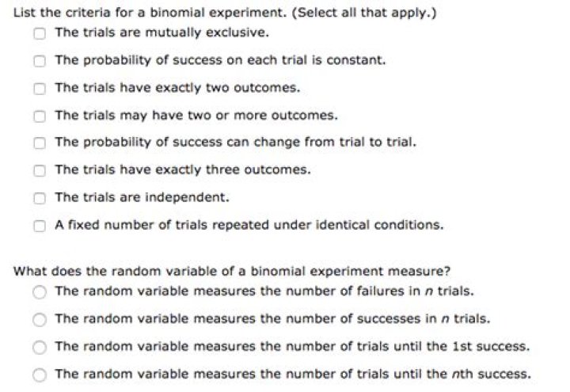Enable 'The trials have exactly two outcomes' checkbox

pyautogui.click(x=40, y=89)
